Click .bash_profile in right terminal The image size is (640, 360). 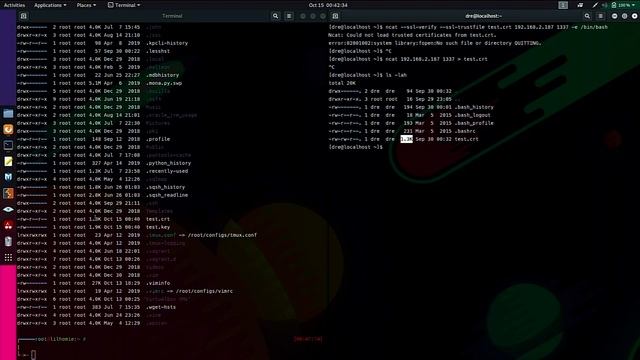474,123
